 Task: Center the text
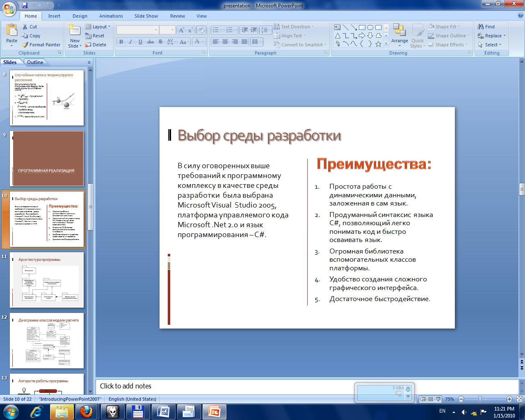tap(225, 41)
